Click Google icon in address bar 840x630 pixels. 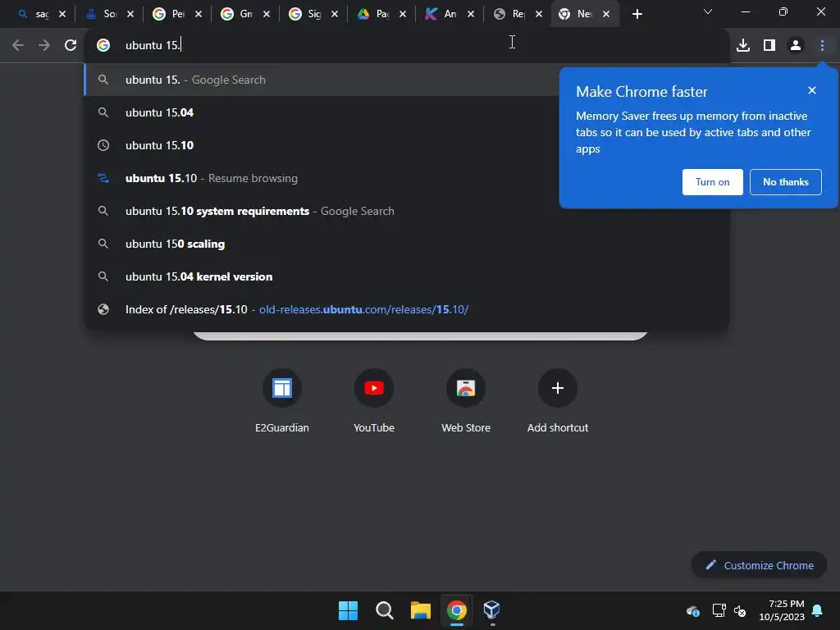coord(103,46)
